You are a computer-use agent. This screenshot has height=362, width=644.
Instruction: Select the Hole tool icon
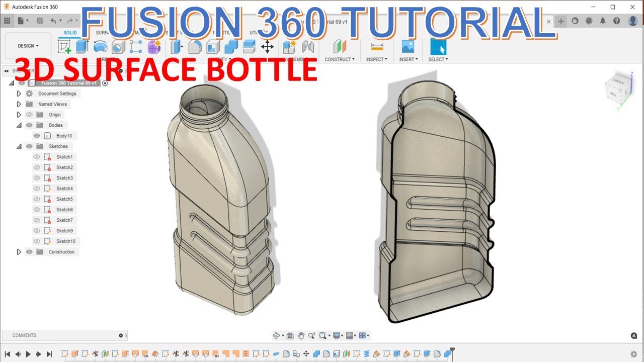118,47
